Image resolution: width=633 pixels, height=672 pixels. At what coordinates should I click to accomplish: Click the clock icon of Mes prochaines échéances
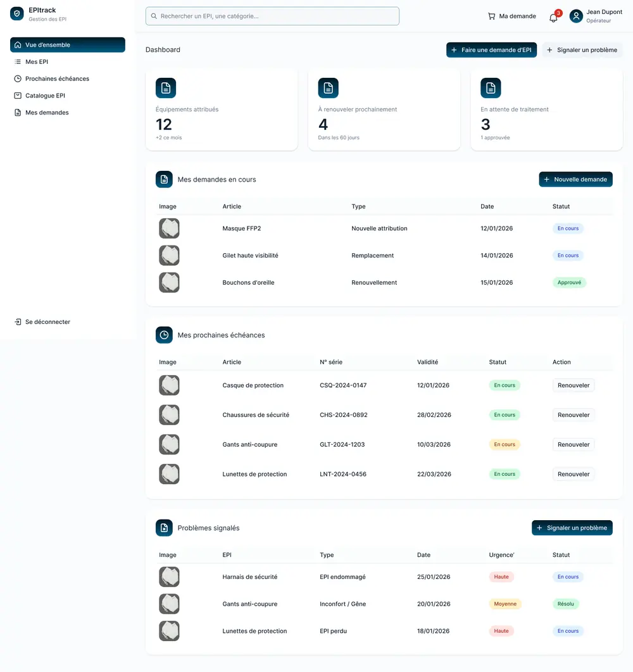pos(164,335)
